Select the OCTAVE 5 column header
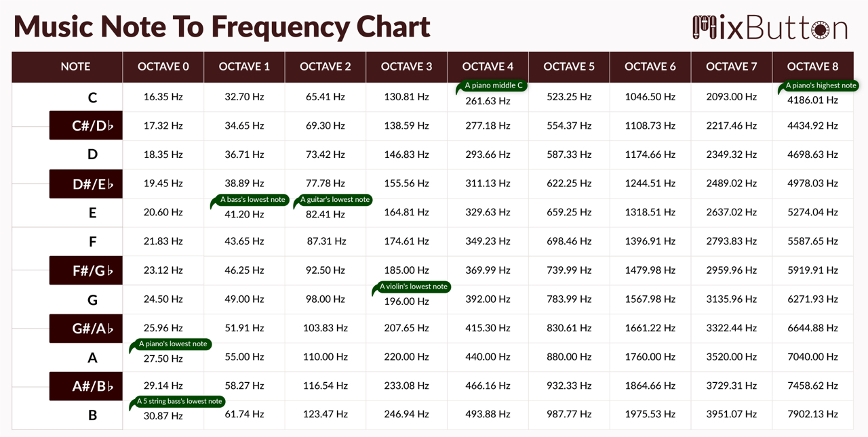The height and width of the screenshot is (437, 868). (569, 66)
